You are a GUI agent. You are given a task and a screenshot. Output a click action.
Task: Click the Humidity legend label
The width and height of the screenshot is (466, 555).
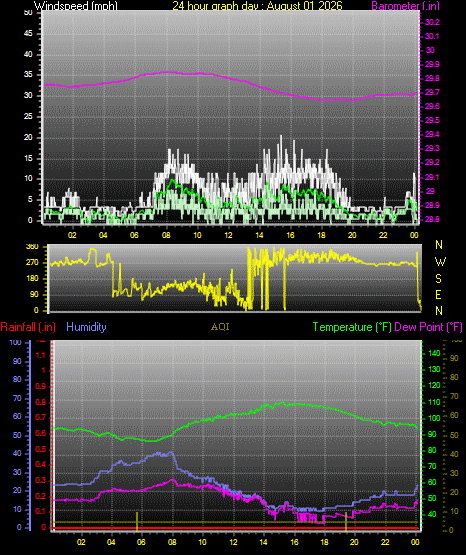pos(86,327)
